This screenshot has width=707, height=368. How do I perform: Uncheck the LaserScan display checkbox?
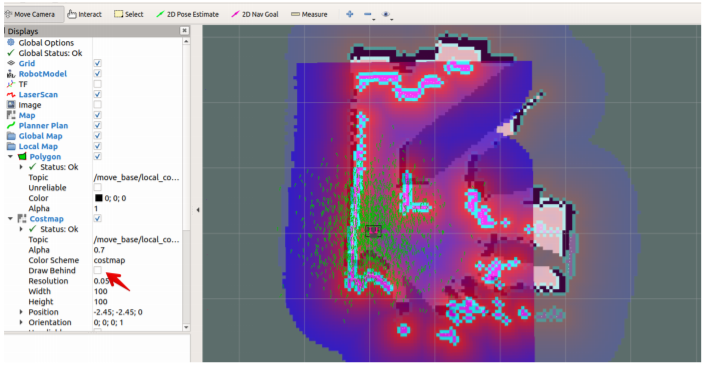[x=97, y=94]
